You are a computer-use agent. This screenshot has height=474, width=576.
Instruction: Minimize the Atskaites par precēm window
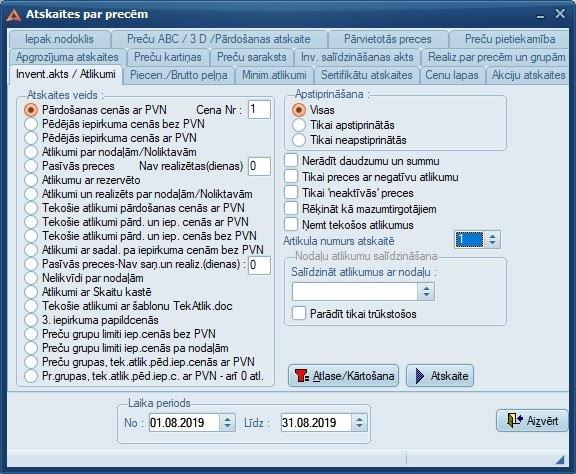tap(540, 16)
